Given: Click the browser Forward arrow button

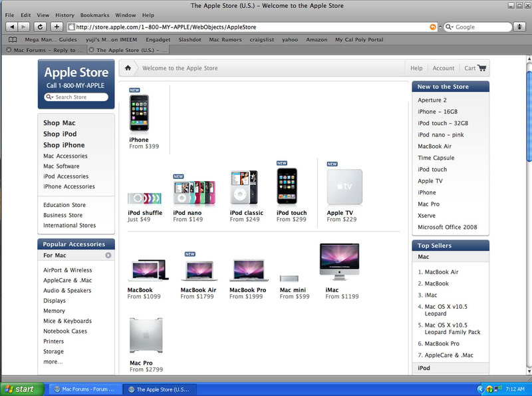Looking at the screenshot, I should click(23, 27).
